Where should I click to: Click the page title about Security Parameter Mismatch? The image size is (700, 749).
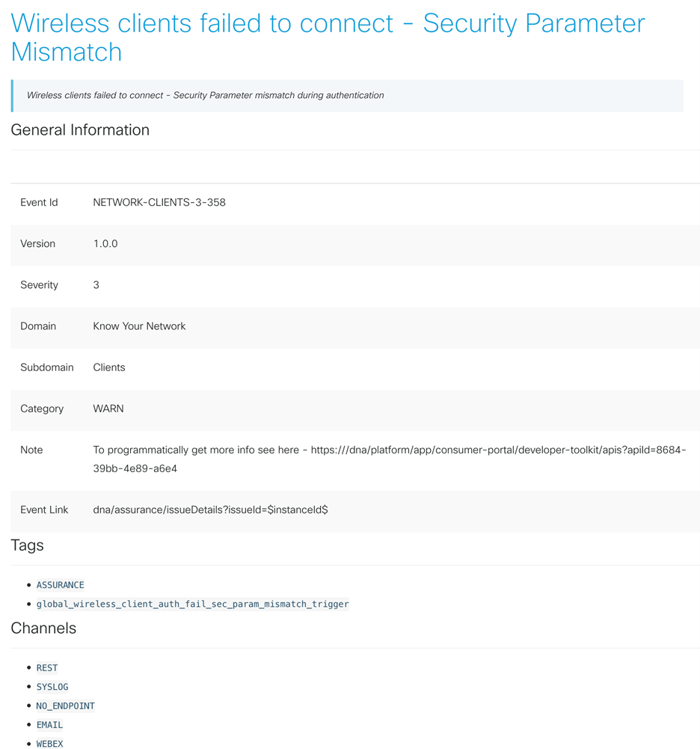[x=328, y=37]
